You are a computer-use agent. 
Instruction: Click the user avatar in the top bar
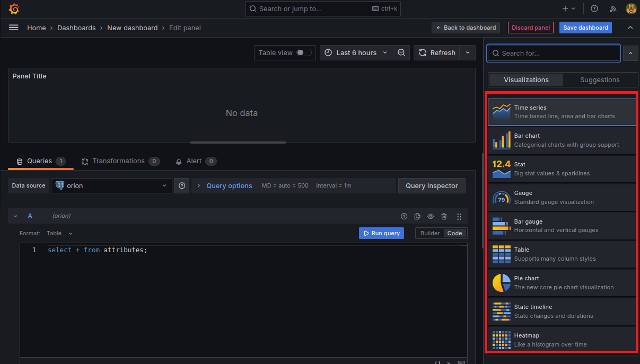[x=631, y=8]
